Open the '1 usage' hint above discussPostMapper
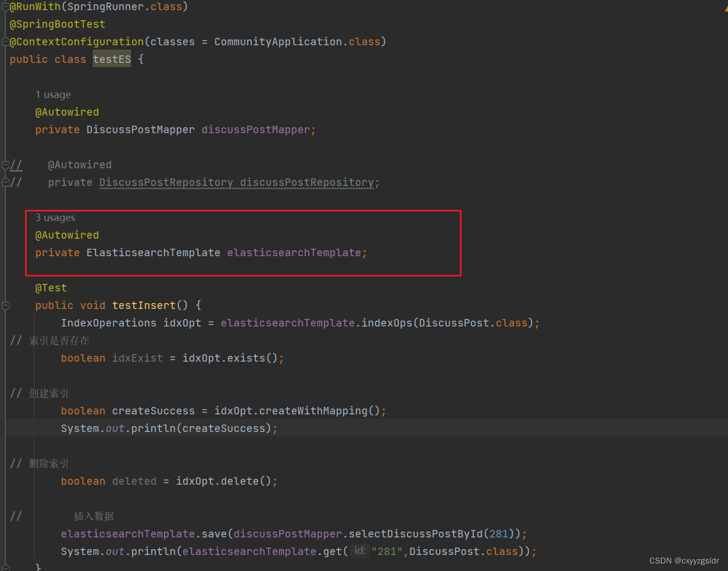The width and height of the screenshot is (728, 571). click(x=53, y=94)
